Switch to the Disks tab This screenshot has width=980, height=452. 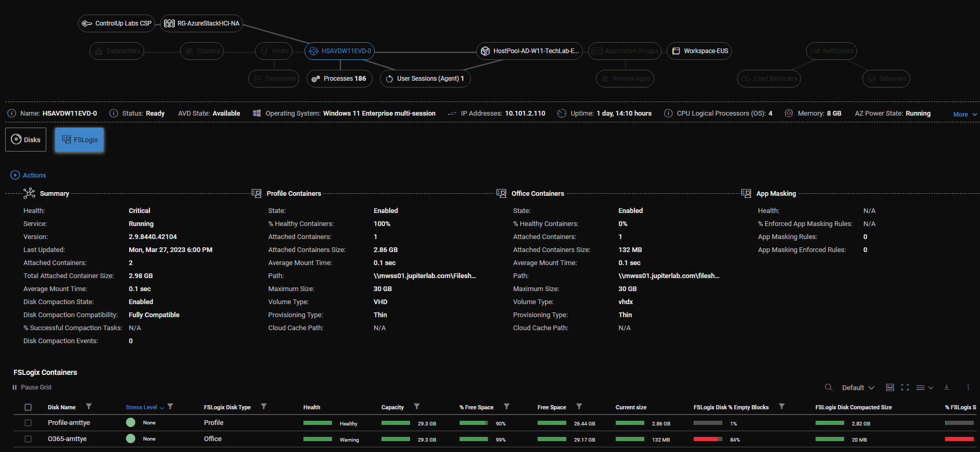click(x=26, y=140)
